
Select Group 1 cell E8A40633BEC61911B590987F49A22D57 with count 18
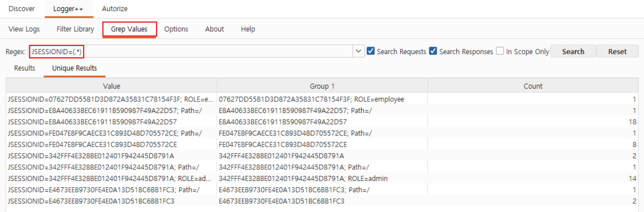tap(322, 122)
